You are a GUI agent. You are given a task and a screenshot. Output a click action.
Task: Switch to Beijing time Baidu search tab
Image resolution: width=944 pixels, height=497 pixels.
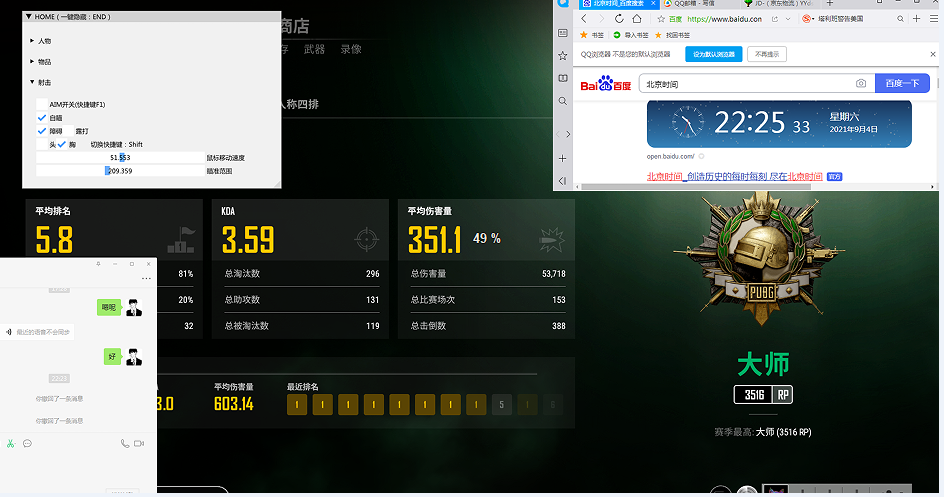tap(618, 3)
